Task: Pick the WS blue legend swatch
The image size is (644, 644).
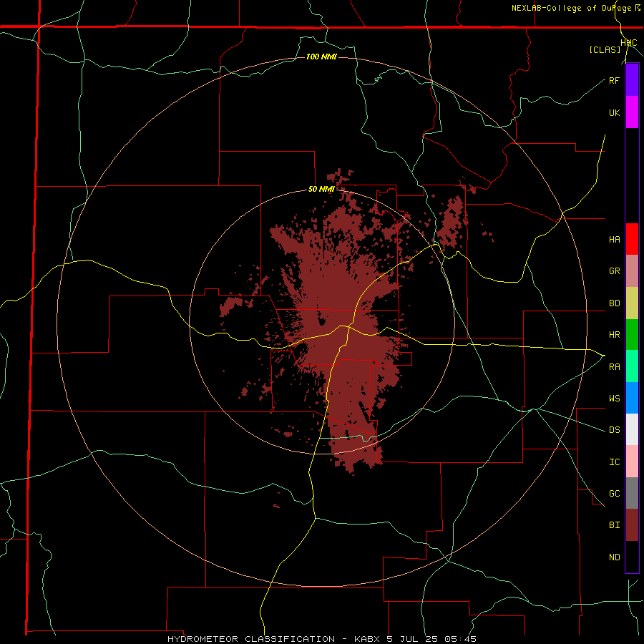Action: click(632, 398)
